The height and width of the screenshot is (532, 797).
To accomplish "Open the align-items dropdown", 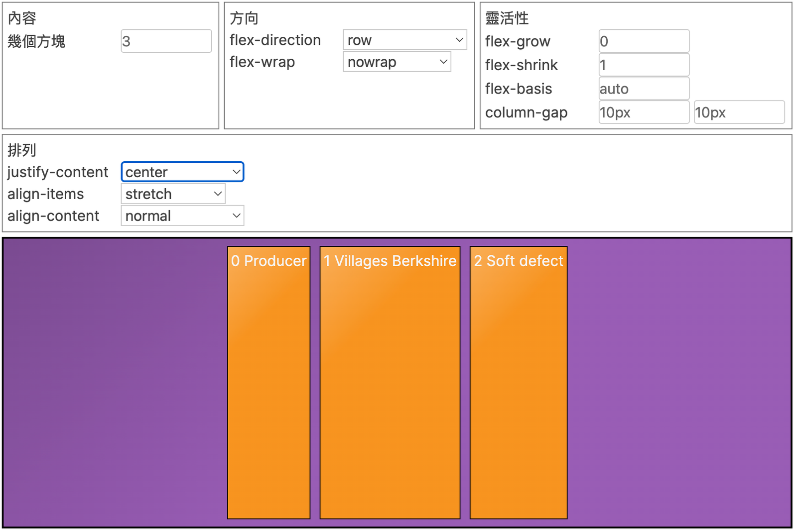I will coord(173,194).
